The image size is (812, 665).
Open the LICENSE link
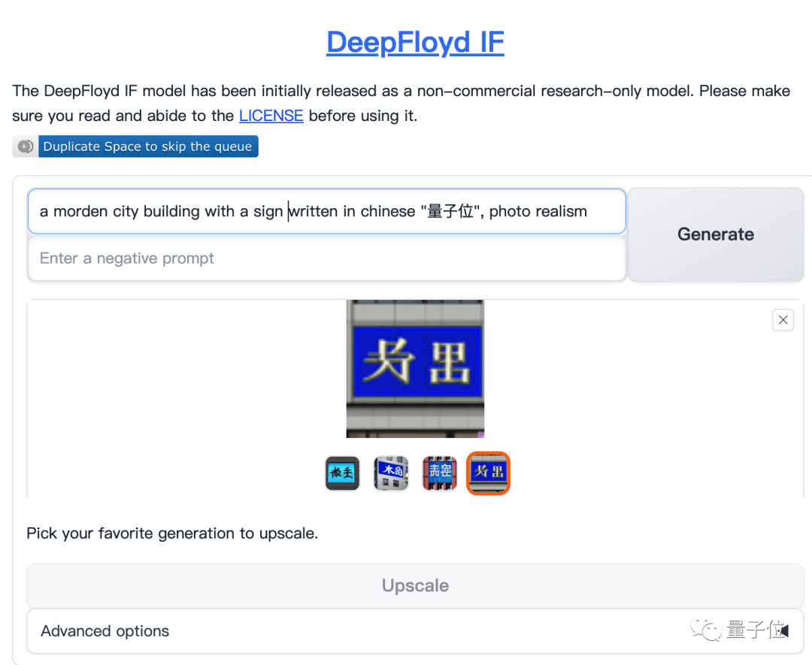pos(271,115)
